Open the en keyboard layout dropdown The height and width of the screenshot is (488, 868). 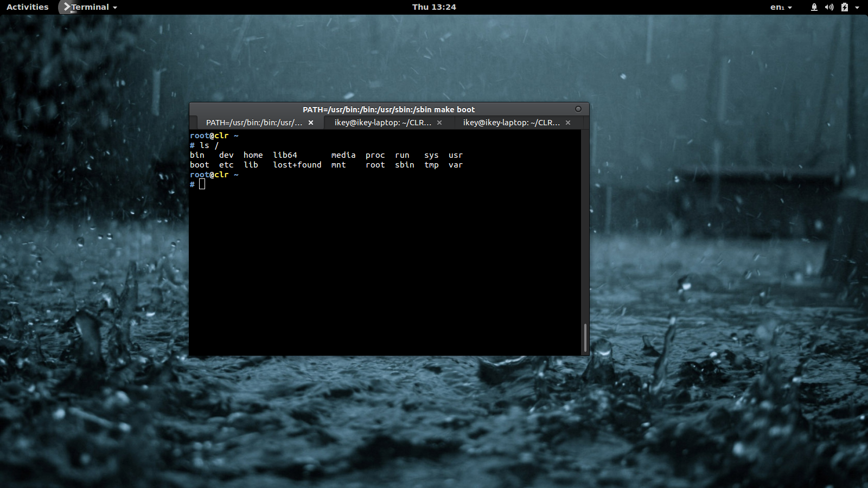coord(781,7)
